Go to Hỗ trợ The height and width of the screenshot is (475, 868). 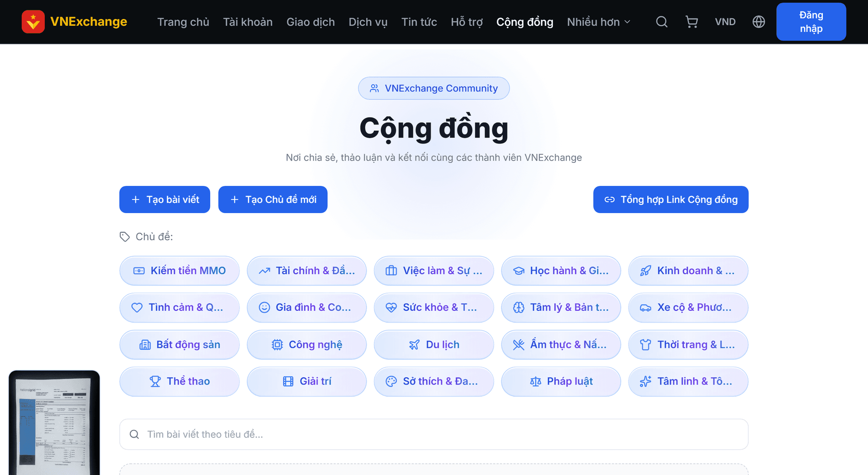pos(467,22)
